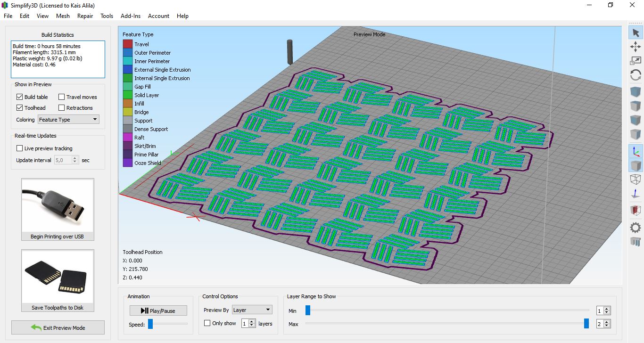Open the View menu
The width and height of the screenshot is (644, 343).
42,16
